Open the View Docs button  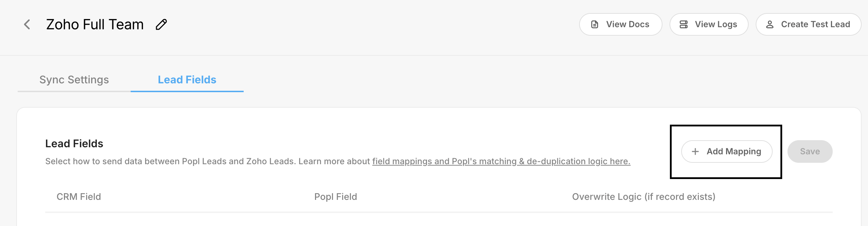[x=620, y=24]
